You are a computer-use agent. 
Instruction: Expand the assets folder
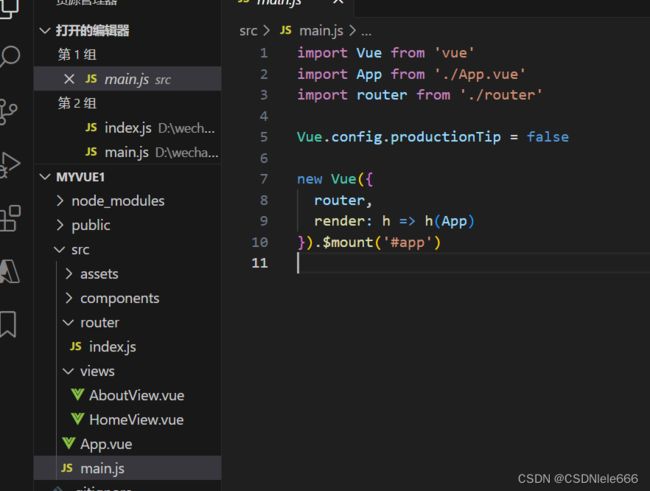click(69, 274)
